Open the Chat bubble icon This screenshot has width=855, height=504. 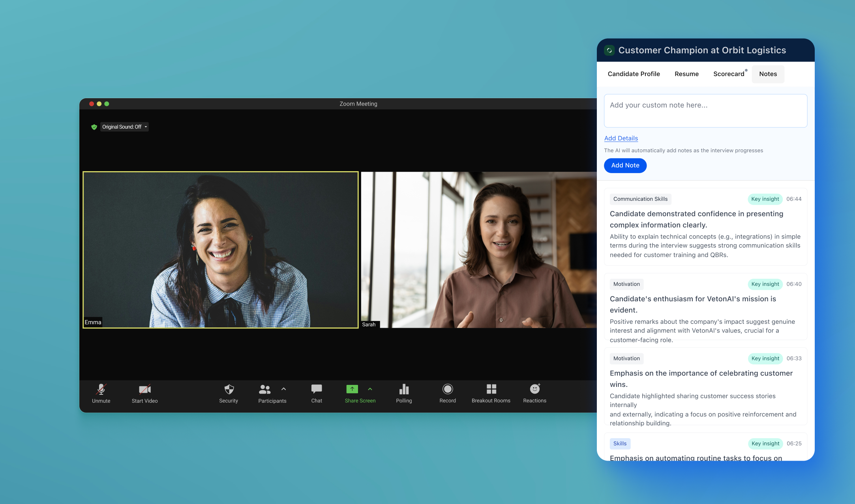[x=316, y=389]
